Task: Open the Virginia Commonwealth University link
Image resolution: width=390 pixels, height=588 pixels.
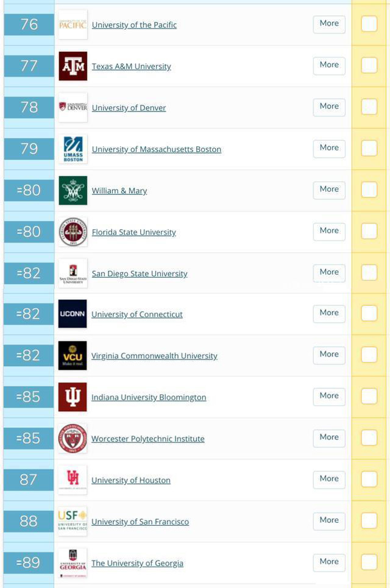Action: [154, 356]
